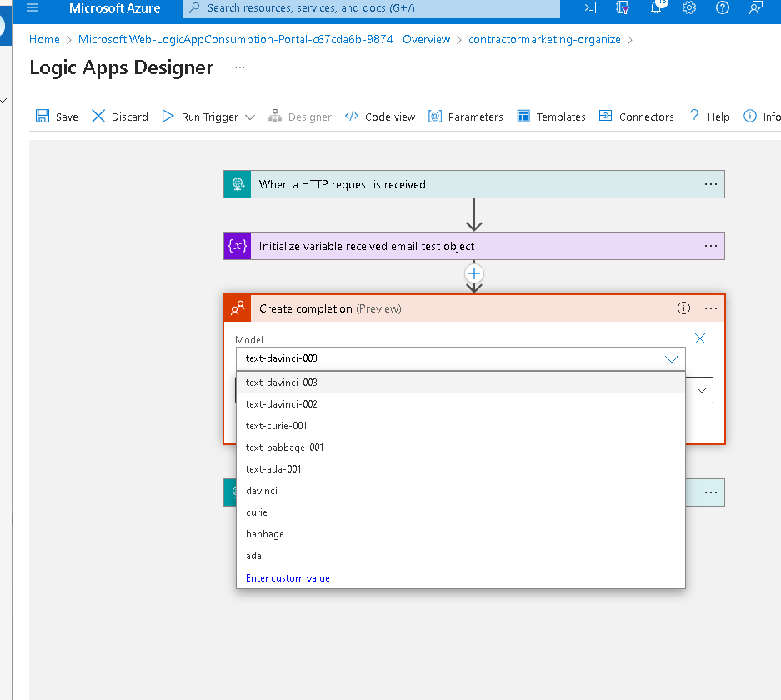Collapse the Create completion (Preview) header
The height and width of the screenshot is (700, 781).
point(474,308)
